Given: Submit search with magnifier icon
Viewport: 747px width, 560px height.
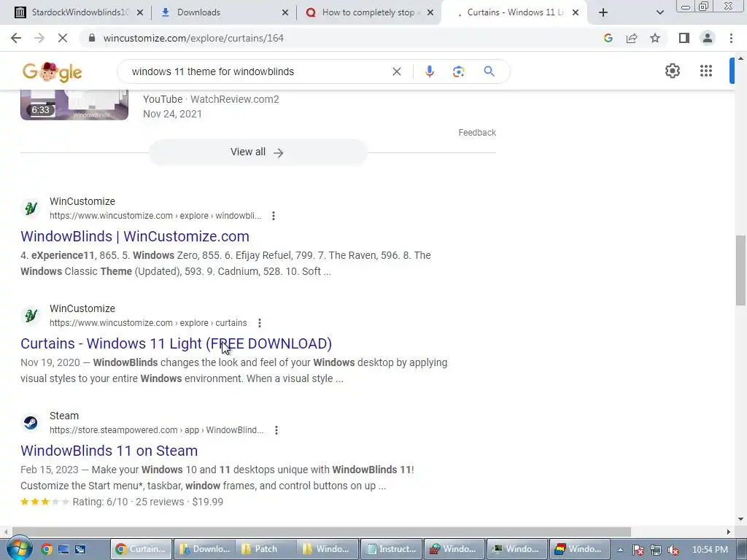Looking at the screenshot, I should pos(489,71).
